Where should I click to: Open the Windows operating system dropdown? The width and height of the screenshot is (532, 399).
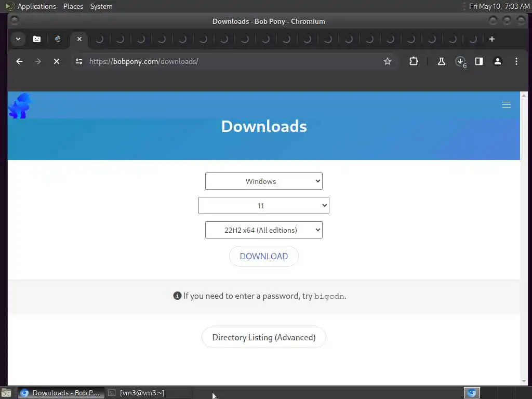(263, 181)
